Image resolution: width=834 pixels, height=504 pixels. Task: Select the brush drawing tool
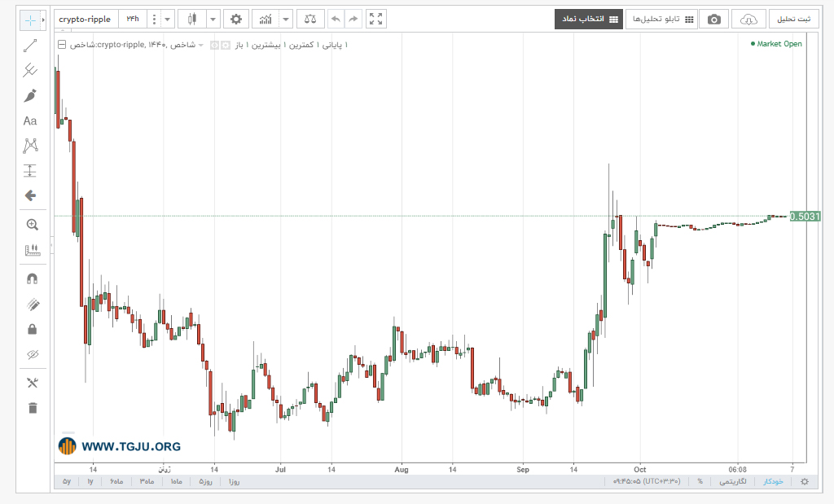[30, 96]
